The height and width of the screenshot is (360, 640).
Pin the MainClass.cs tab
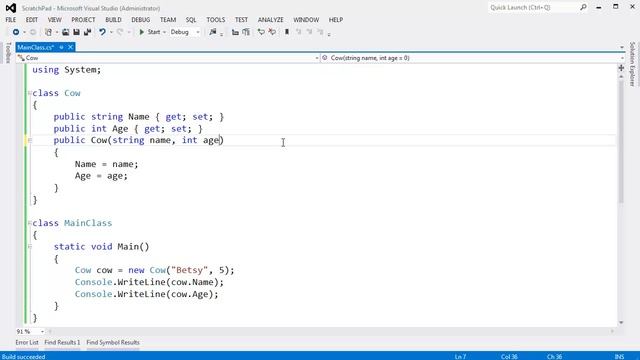[x=61, y=47]
